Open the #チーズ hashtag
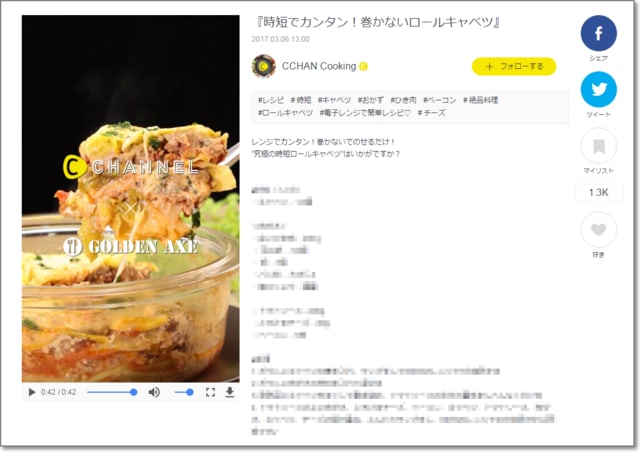The image size is (640, 452). point(431,113)
